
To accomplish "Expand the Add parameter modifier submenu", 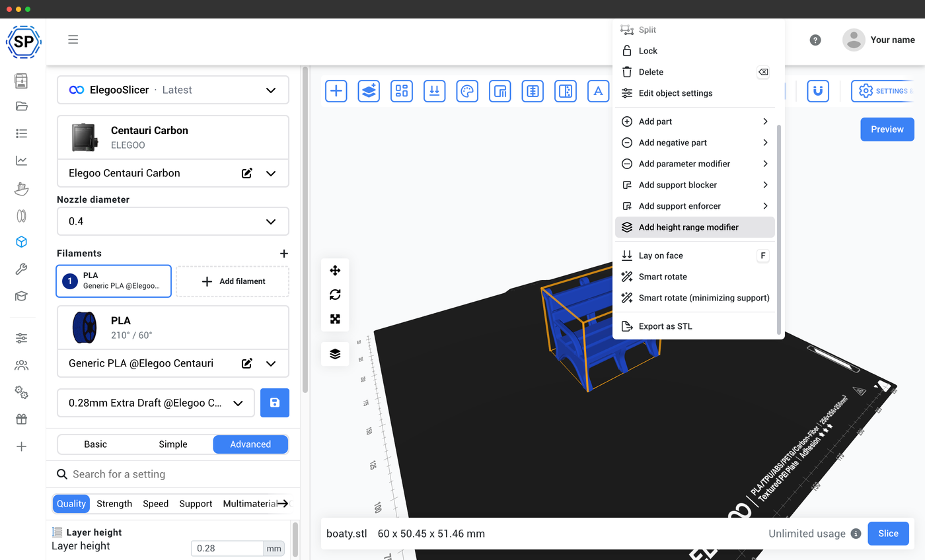I will pos(695,164).
